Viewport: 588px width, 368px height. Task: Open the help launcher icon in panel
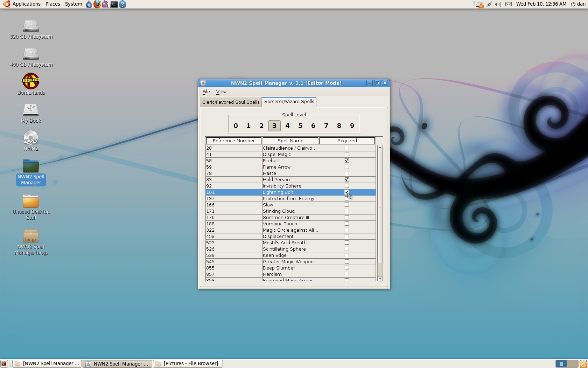[122, 4]
